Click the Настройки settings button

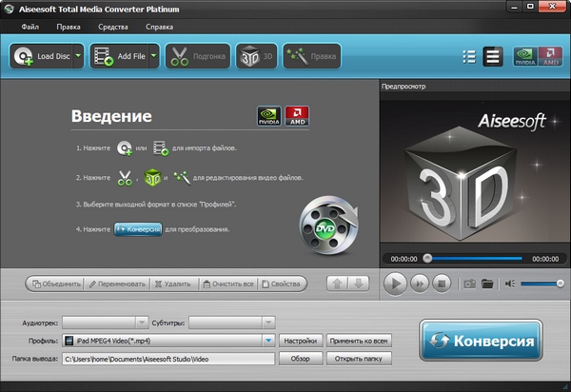pyautogui.click(x=301, y=341)
